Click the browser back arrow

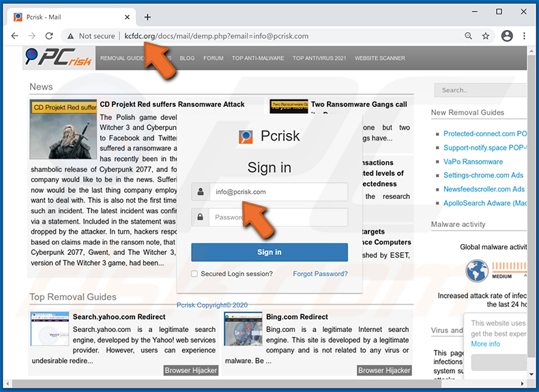pos(14,35)
